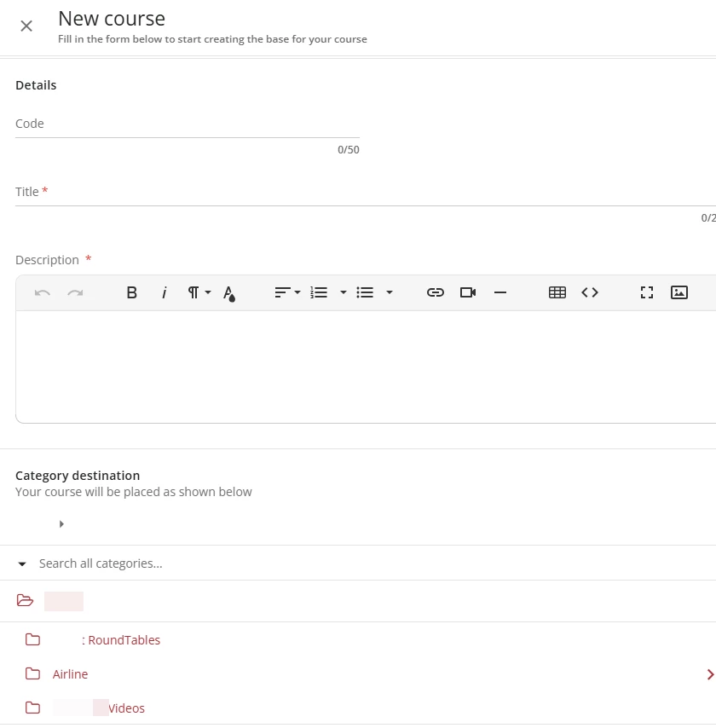Image resolution: width=716 pixels, height=728 pixels.
Task: Insert a table in the editor
Action: click(x=557, y=292)
